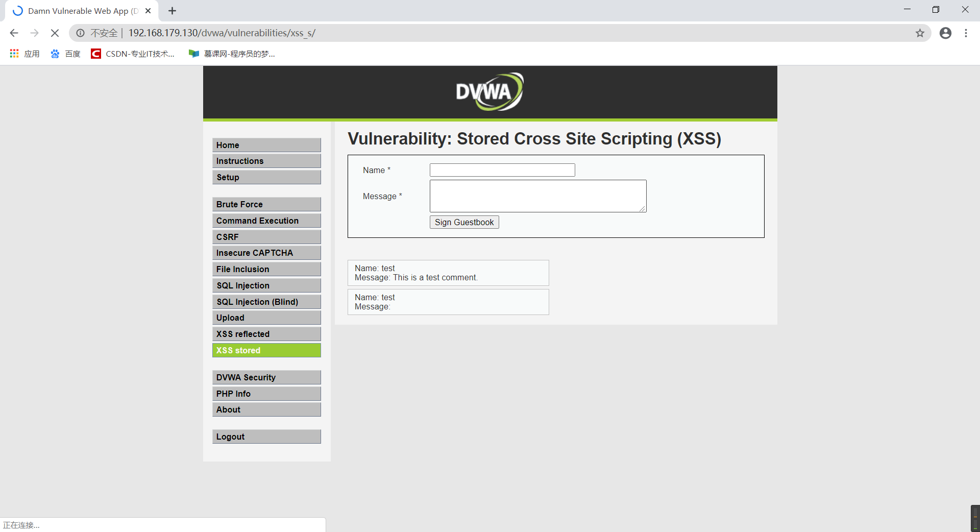This screenshot has width=980, height=532.
Task: Open Insecure CAPTCHA page
Action: [x=266, y=253]
